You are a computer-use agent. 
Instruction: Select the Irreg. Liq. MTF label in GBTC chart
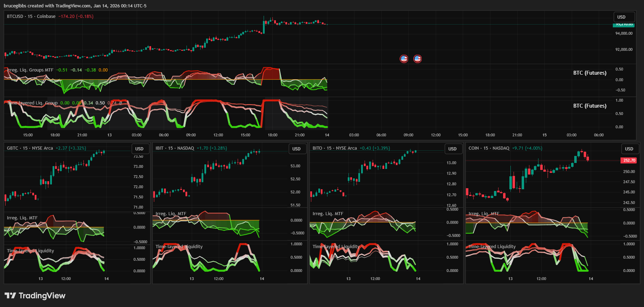[22, 218]
